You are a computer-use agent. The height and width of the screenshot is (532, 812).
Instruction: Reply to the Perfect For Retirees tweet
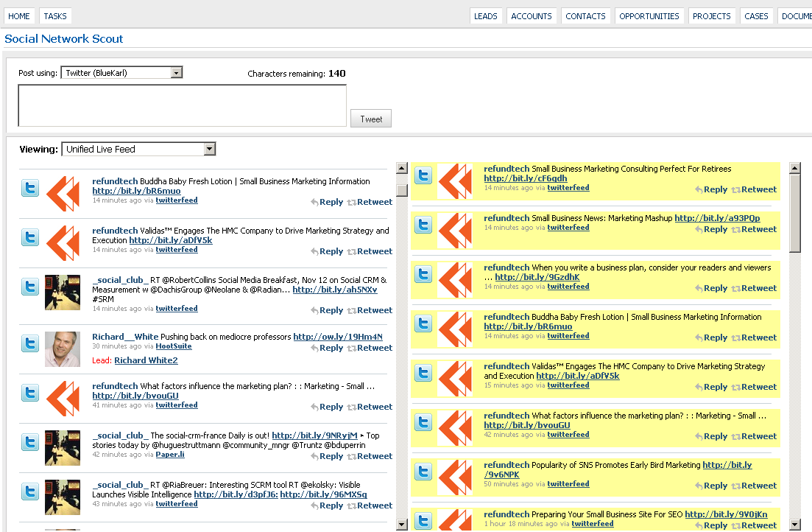click(712, 190)
